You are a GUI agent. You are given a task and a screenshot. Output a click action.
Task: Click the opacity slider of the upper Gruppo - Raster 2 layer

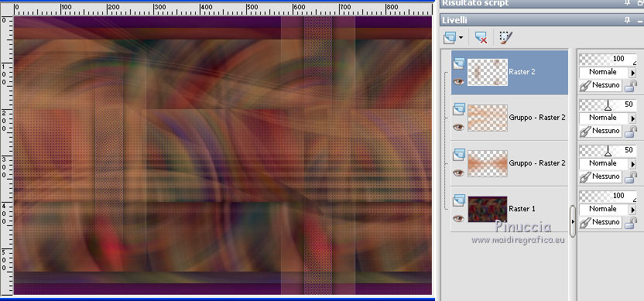(x=608, y=105)
